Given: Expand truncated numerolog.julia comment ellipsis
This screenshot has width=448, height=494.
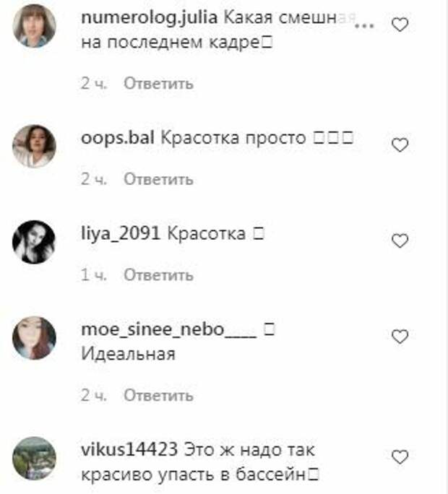Looking at the screenshot, I should tap(364, 25).
